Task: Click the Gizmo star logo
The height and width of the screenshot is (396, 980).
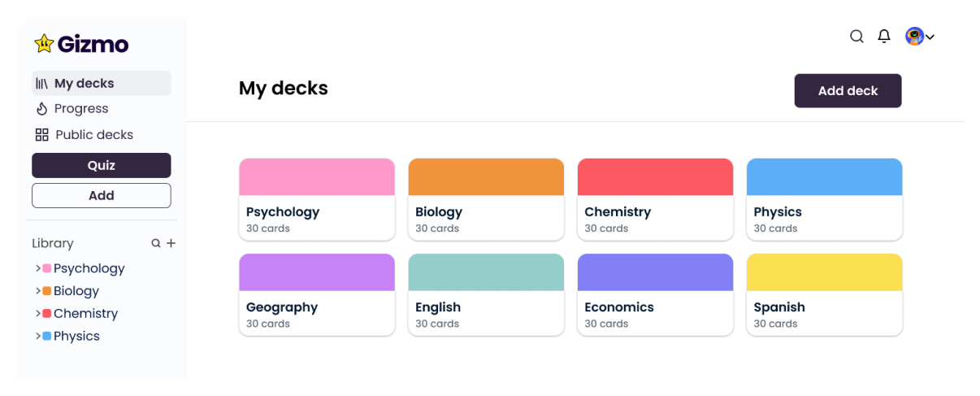Action: pyautogui.click(x=44, y=44)
